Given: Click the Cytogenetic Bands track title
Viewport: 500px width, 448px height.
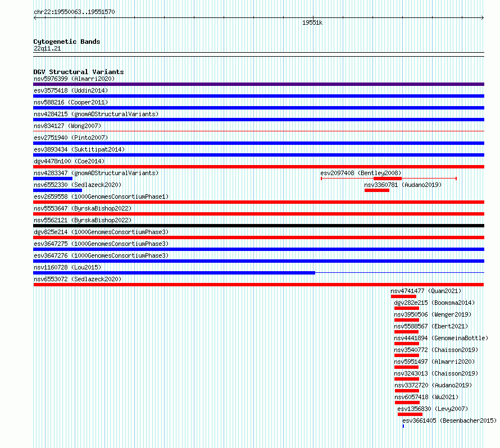Looking at the screenshot, I should 67,42.
